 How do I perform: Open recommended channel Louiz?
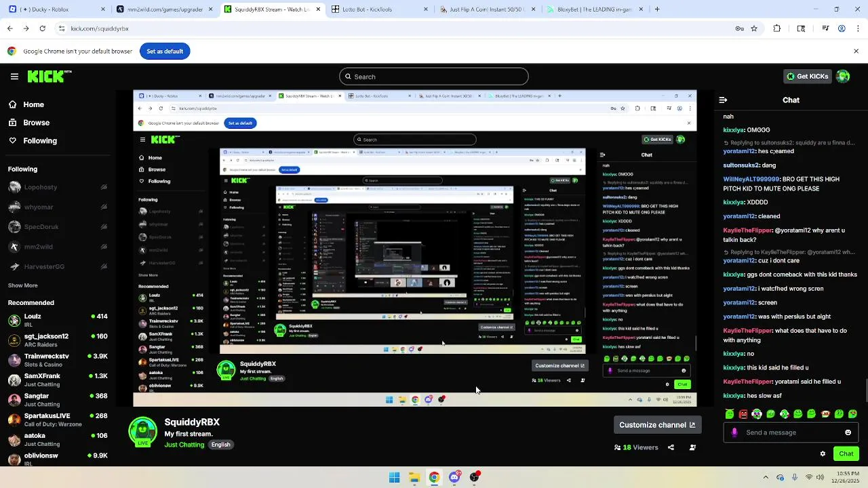[58, 320]
